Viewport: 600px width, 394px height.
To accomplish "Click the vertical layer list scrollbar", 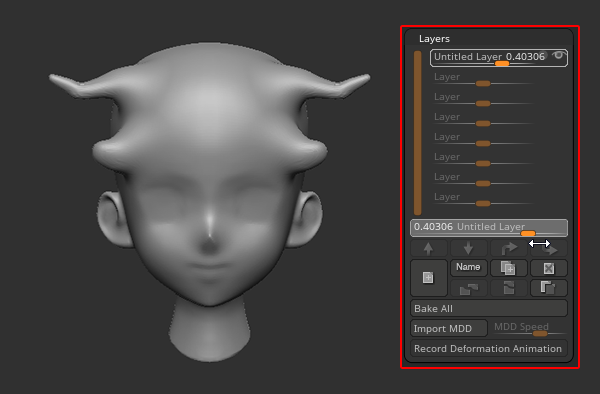I will coord(417,133).
